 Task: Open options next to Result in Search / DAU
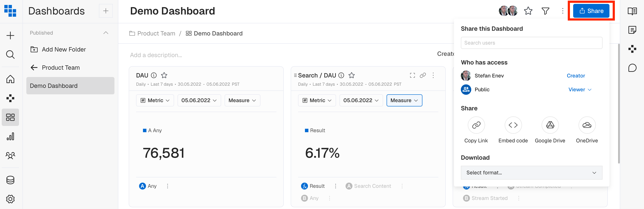[x=336, y=186]
